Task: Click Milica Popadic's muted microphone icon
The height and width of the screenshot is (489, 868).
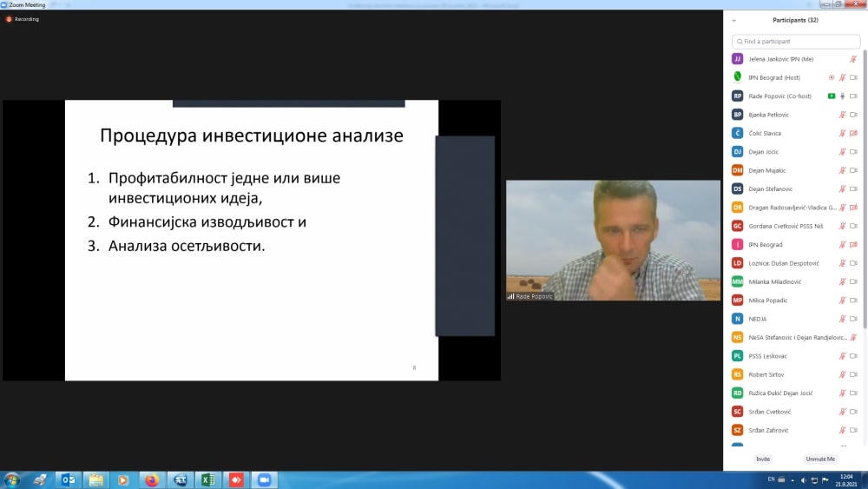Action: pyautogui.click(x=843, y=301)
